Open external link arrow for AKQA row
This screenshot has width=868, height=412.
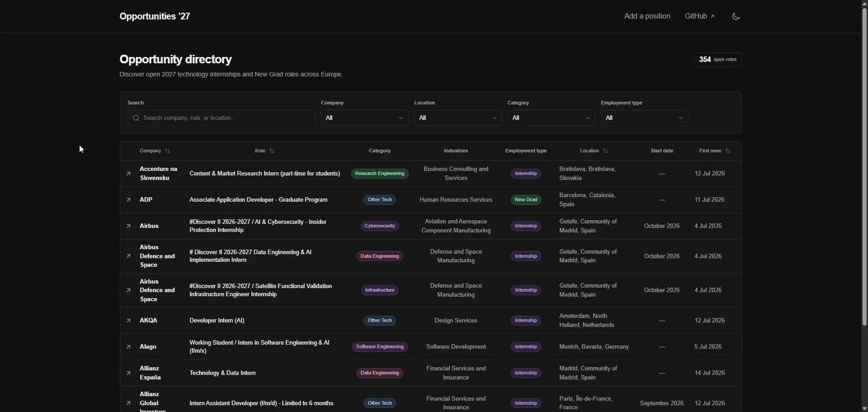click(128, 321)
